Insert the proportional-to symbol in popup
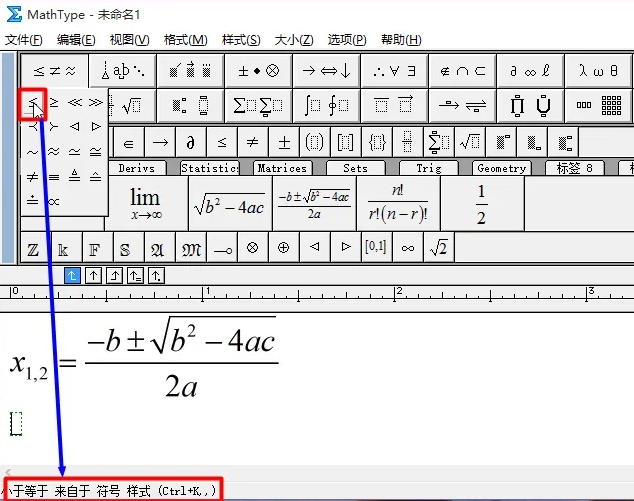 point(54,201)
